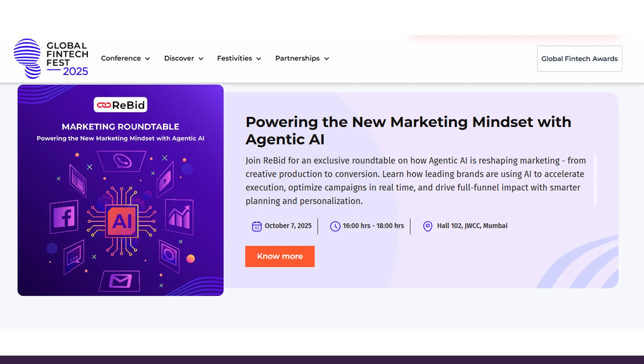Open the Festivities dropdown arrow
The image size is (644, 364).
coord(259,59)
